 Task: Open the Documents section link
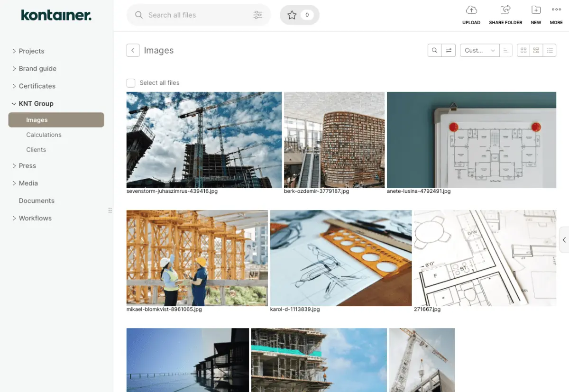point(36,201)
